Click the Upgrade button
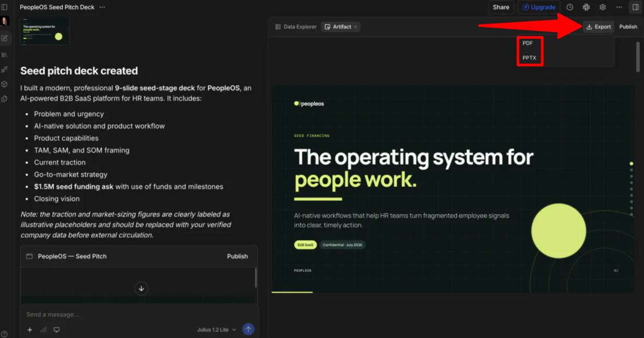The image size is (644, 338). 539,7
